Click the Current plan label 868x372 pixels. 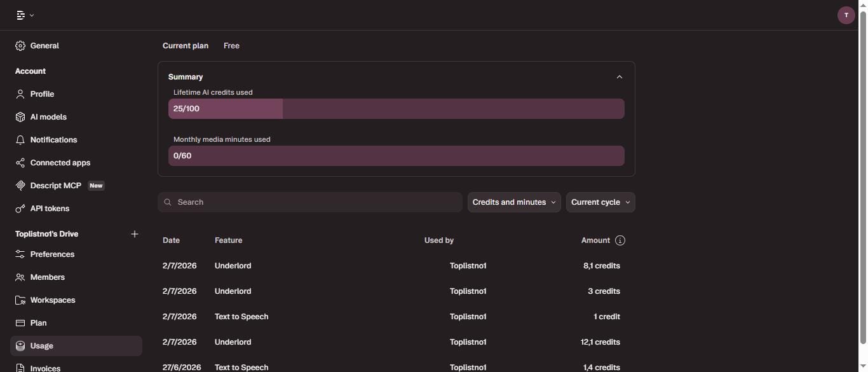(x=186, y=46)
